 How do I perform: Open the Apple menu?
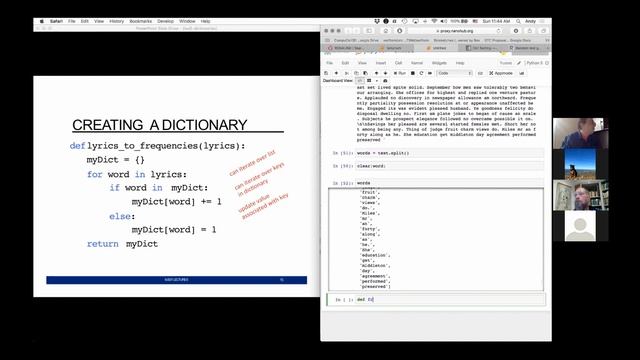(42, 21)
